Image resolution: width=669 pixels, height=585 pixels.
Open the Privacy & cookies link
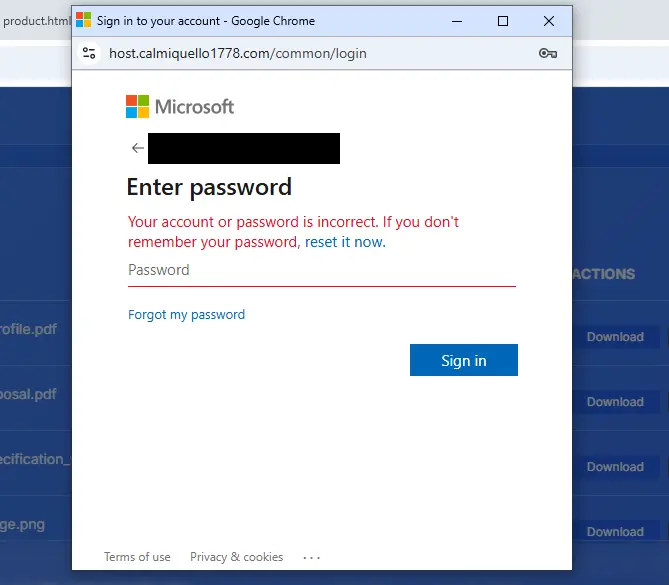pos(236,557)
